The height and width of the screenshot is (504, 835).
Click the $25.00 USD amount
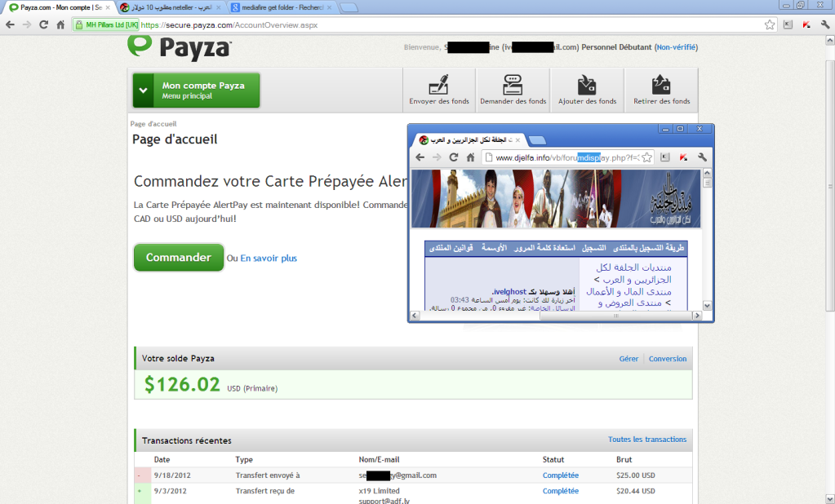(635, 475)
